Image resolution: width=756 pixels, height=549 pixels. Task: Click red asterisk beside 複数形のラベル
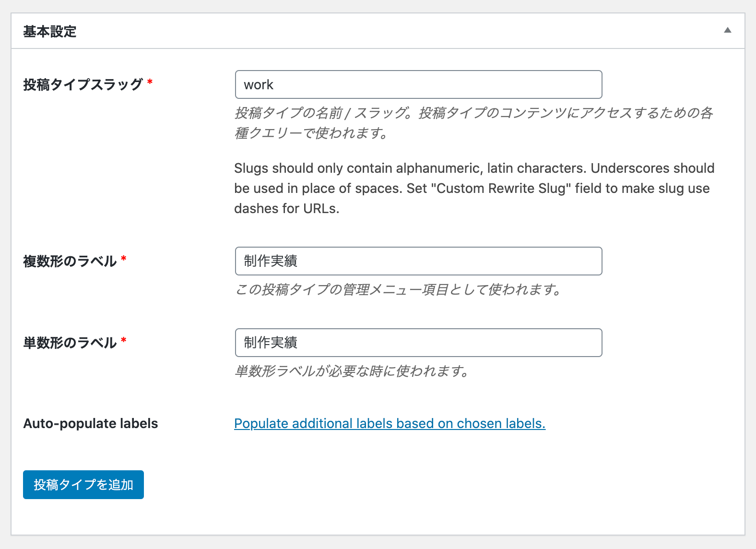pyautogui.click(x=124, y=259)
